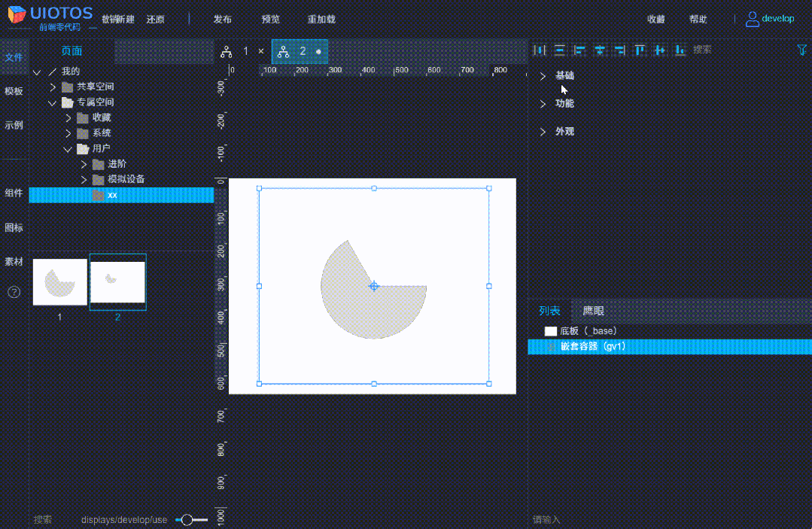Click the 共享空间 folder icon

pyautogui.click(x=67, y=87)
